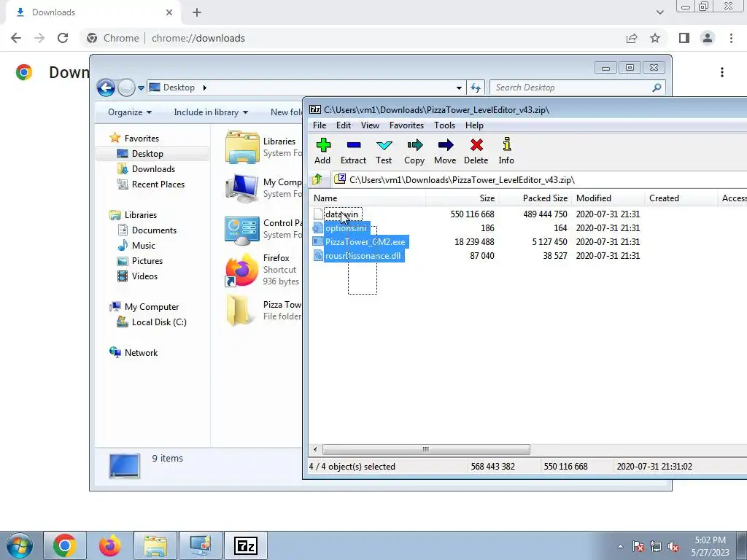The height and width of the screenshot is (560, 747).
Task: Sort archive list by Size column
Action: point(462,198)
